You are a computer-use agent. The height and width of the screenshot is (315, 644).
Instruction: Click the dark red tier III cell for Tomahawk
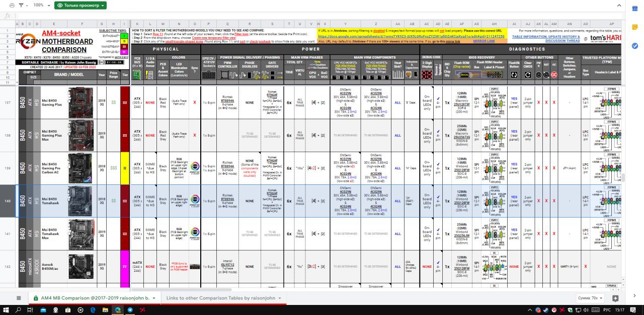coord(124,201)
